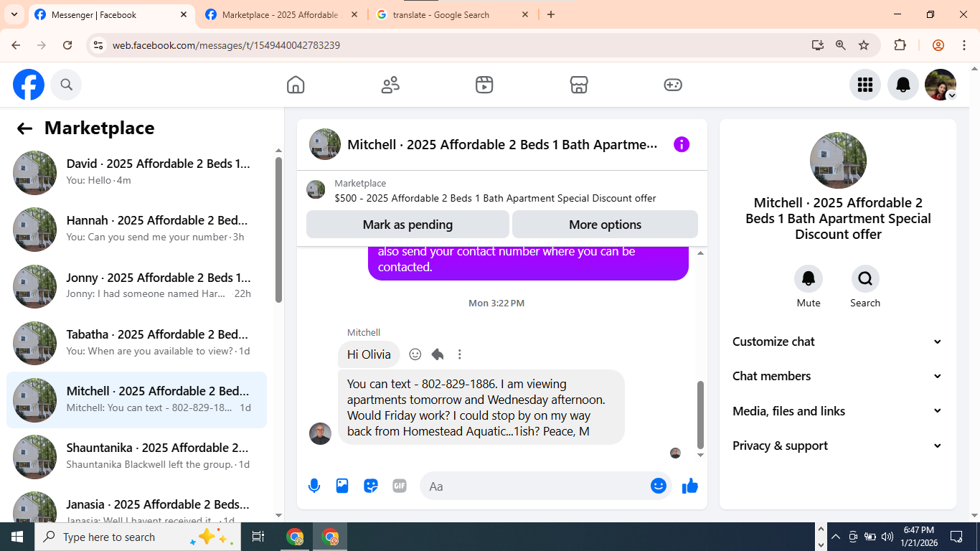Open emoji picker in message box
This screenshot has width=980, height=551.
[x=659, y=486]
